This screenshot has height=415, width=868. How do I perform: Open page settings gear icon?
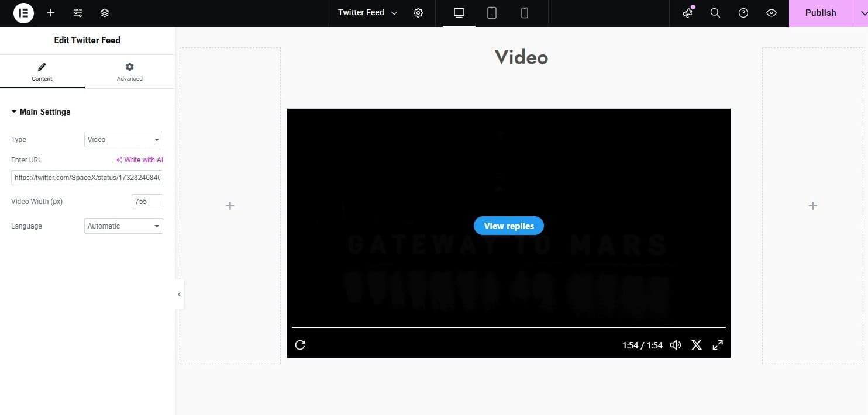pyautogui.click(x=418, y=13)
